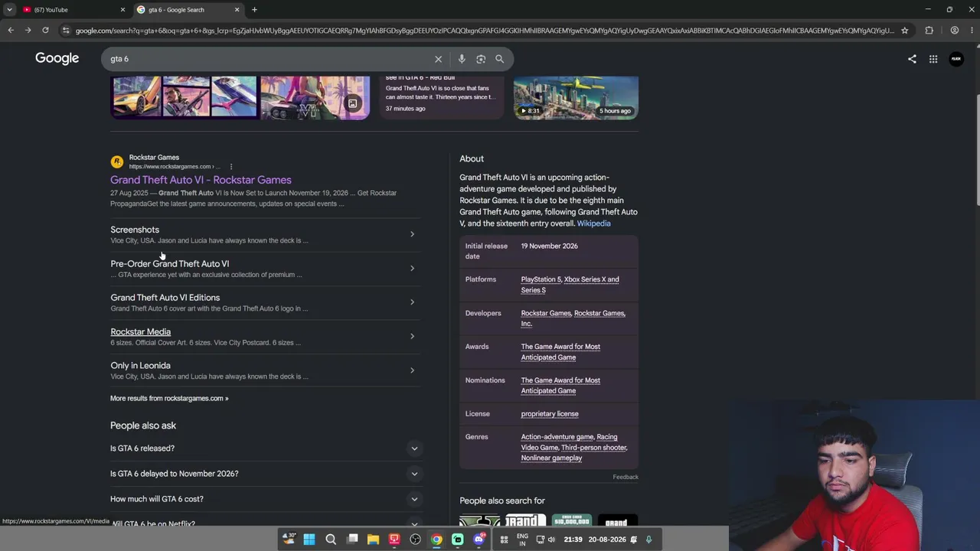The image size is (980, 551).
Task: Click the Third-person shooter genre link
Action: pyautogui.click(x=594, y=448)
